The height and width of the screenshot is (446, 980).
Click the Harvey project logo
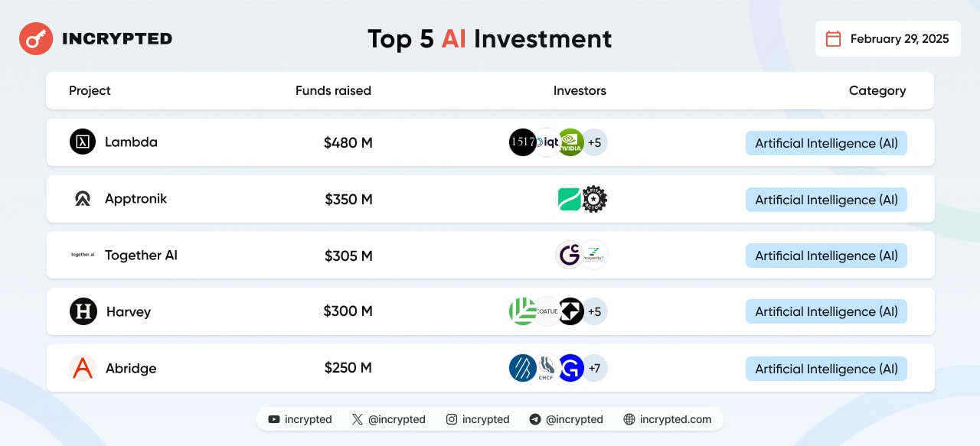[83, 311]
